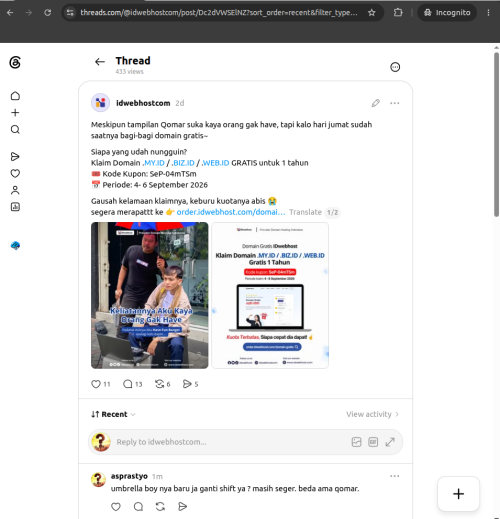
Task: Create a new thread via sidebar plus
Action: pos(15,113)
